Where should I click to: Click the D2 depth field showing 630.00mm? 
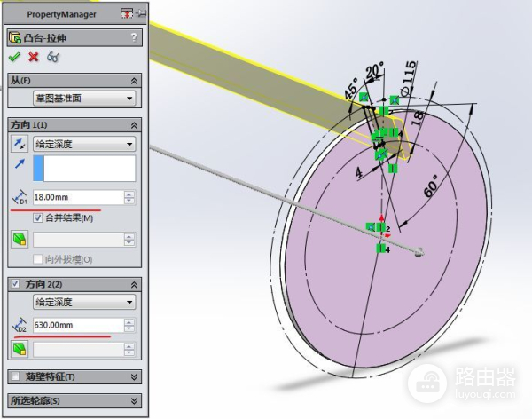tap(76, 325)
